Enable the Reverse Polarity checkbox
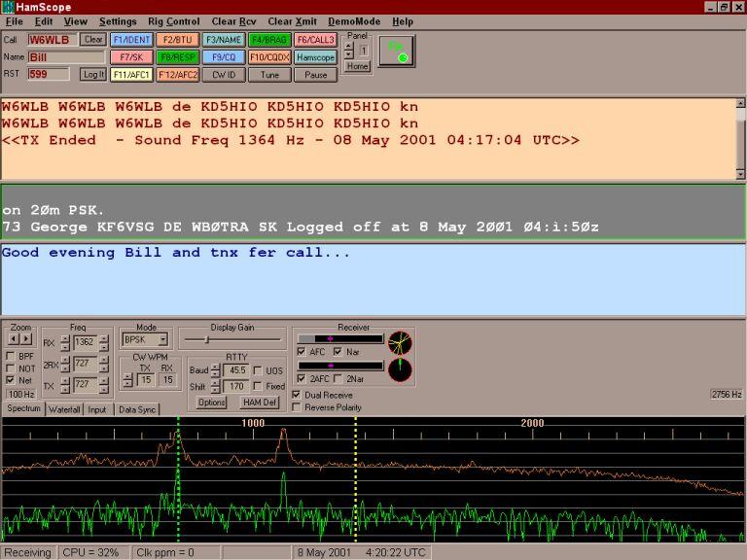The width and height of the screenshot is (747, 560). [x=297, y=407]
